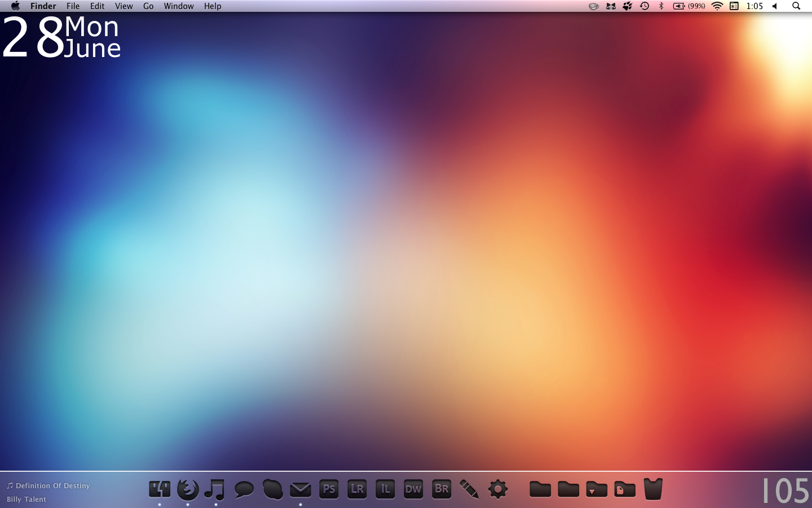Open Mail envelope icon in dock
812x508 pixels.
301,489
